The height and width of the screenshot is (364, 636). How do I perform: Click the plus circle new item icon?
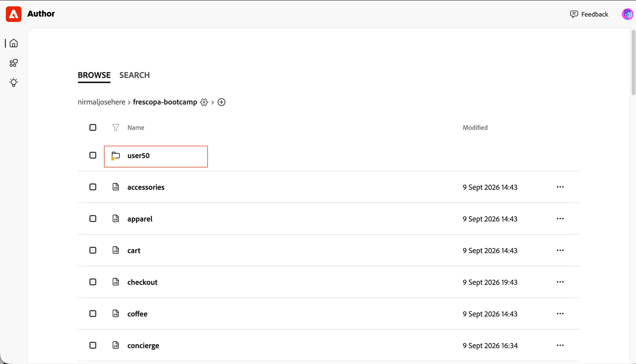(222, 102)
